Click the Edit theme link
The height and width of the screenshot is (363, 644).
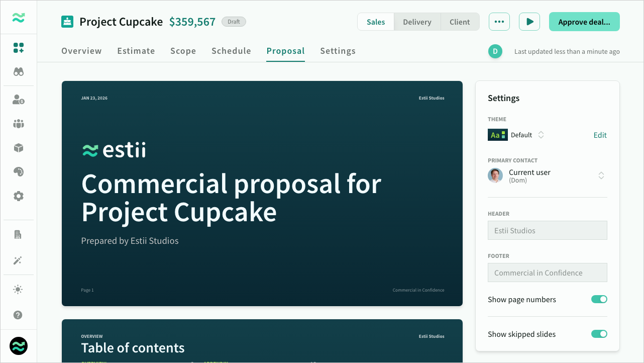tap(600, 135)
